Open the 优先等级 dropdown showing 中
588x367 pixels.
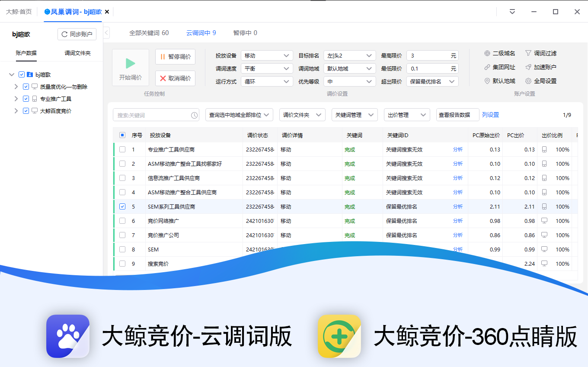350,81
